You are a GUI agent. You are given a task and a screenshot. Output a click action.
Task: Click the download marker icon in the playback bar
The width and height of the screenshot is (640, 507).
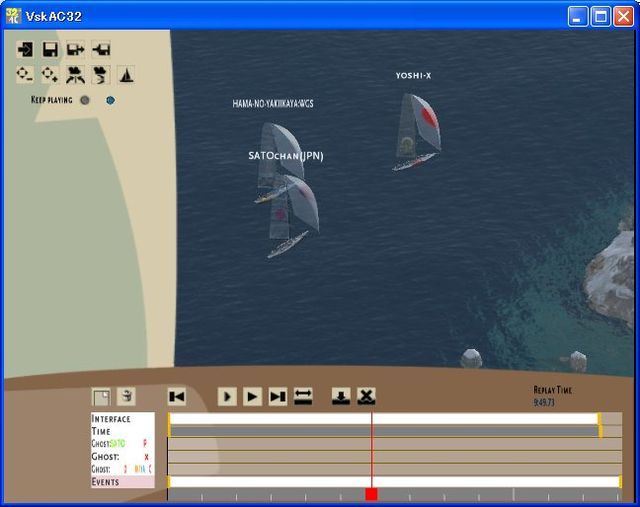pyautogui.click(x=341, y=396)
